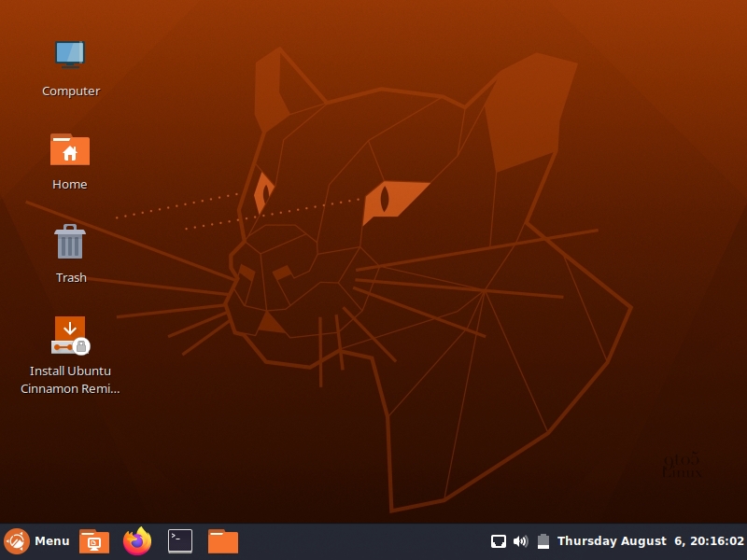Open the Files manager from panel
This screenshot has width=747, height=560.
coord(223,541)
